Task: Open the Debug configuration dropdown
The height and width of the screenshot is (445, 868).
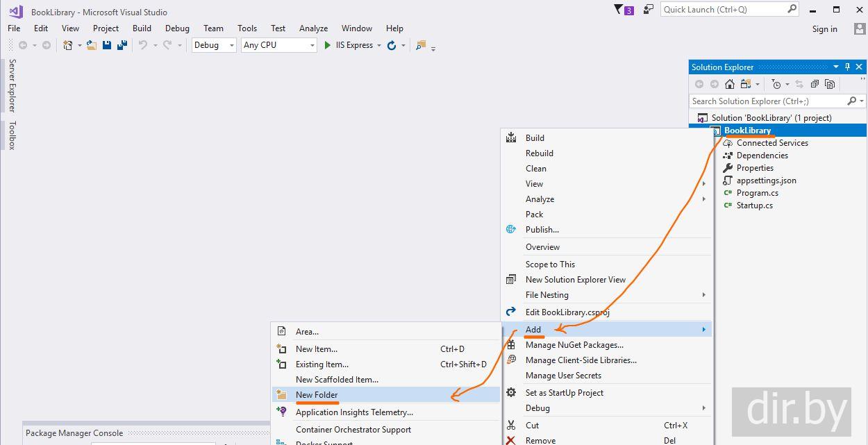Action: (215, 45)
